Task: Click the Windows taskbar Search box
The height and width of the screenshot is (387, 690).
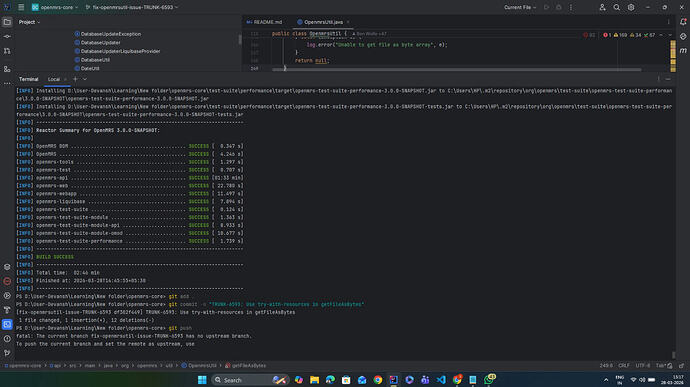Action: [x=250, y=380]
